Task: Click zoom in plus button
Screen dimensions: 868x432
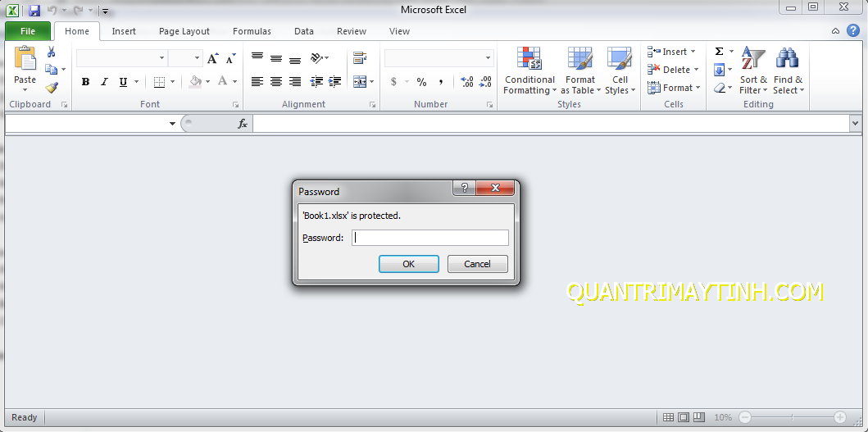Action: point(840,417)
